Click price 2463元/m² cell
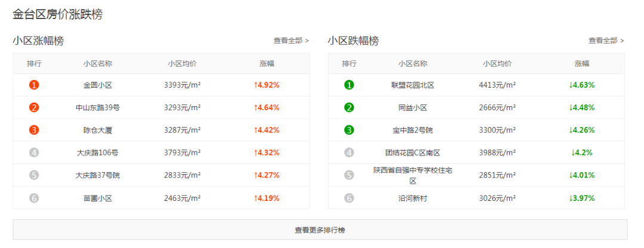The height and width of the screenshot is (248, 644). [x=182, y=199]
